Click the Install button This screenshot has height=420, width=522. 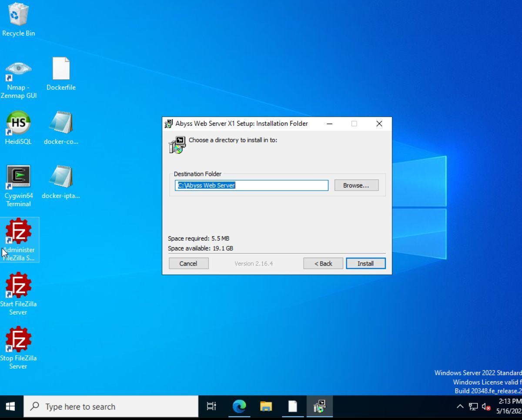coord(365,263)
